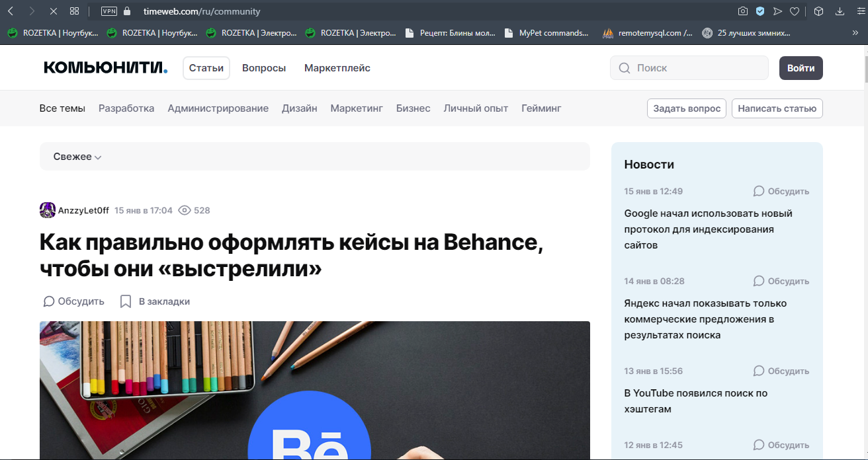Click the Поиск search field
868x460 pixels.
689,68
